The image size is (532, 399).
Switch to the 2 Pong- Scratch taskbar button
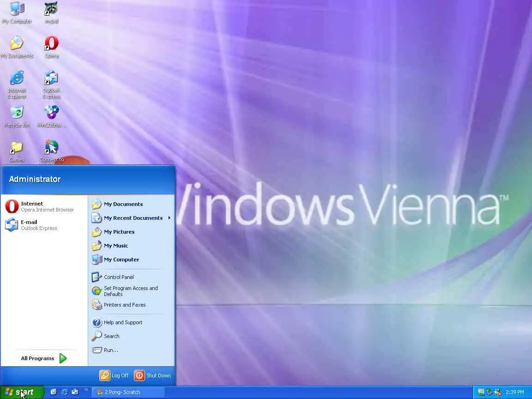(128, 392)
